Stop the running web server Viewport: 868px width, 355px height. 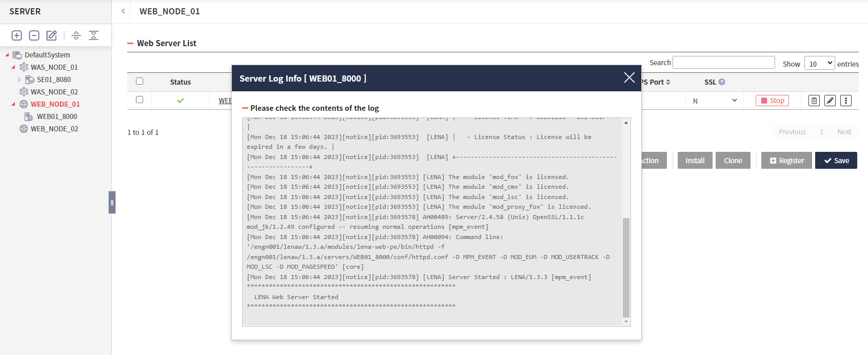coord(772,101)
